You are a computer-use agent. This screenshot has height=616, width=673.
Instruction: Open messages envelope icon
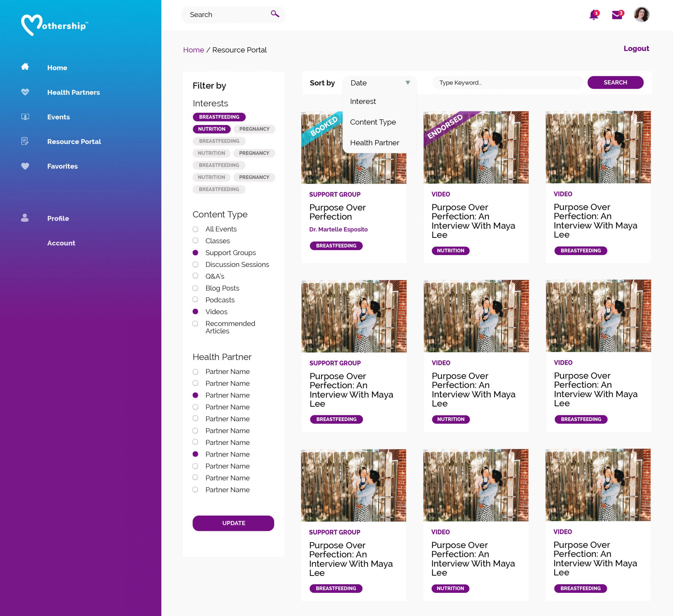(617, 15)
